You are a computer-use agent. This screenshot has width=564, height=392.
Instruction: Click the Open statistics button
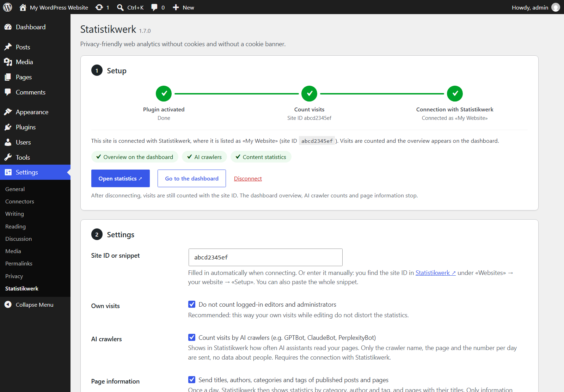(121, 178)
